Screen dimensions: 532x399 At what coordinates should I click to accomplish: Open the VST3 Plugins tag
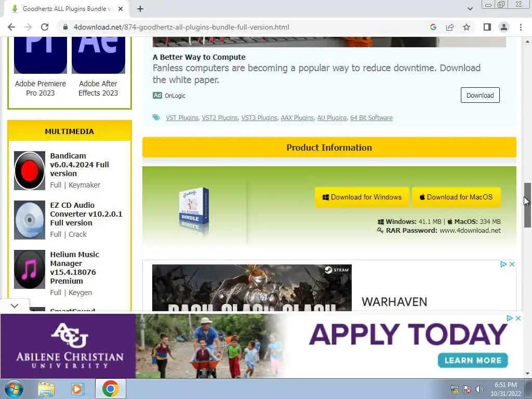coord(259,118)
